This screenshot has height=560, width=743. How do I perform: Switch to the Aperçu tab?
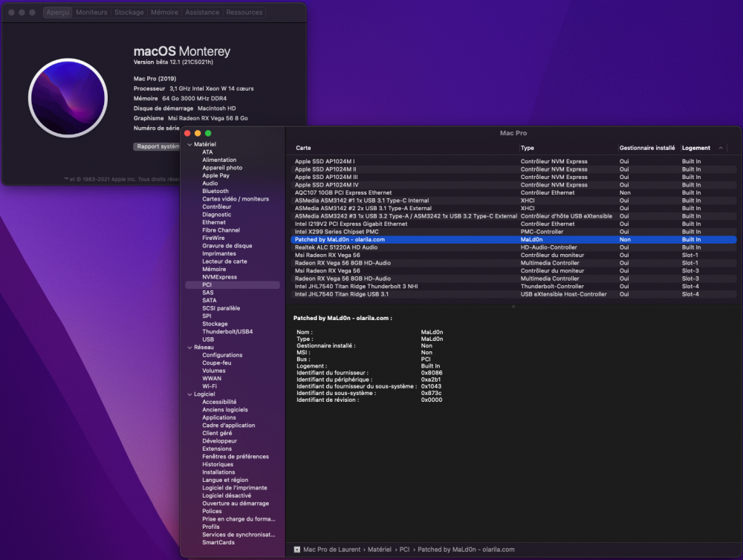point(57,13)
